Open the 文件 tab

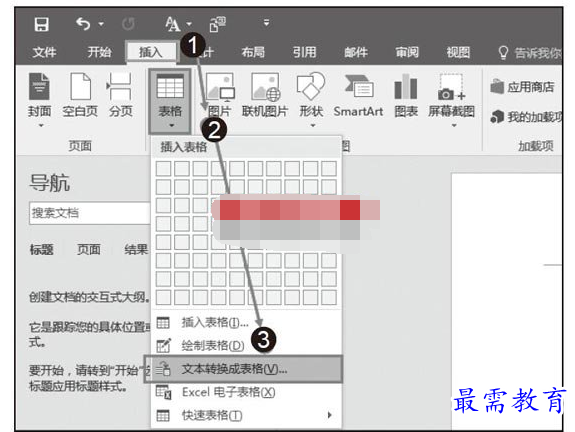(44, 52)
